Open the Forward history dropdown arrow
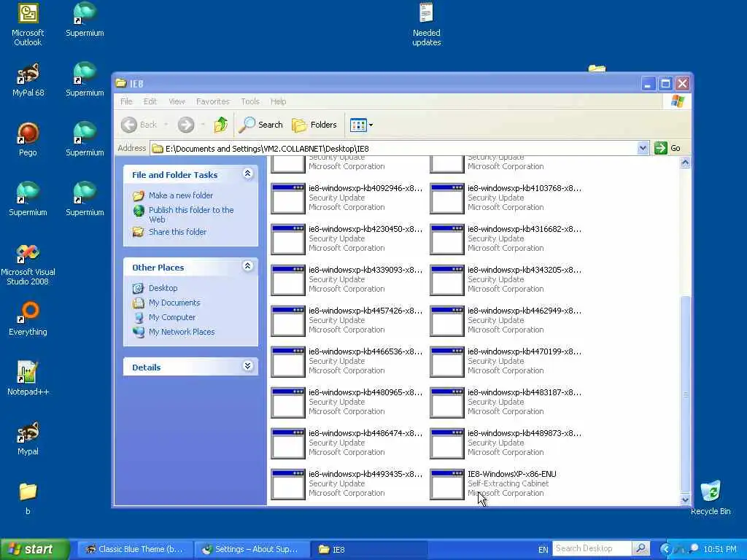This screenshot has width=747, height=560. pyautogui.click(x=203, y=125)
